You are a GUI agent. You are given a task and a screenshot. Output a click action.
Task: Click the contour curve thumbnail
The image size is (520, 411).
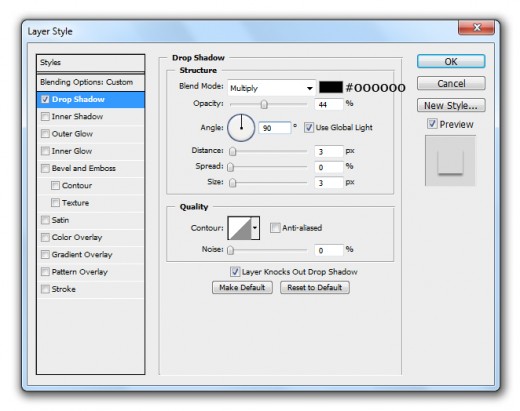(239, 228)
